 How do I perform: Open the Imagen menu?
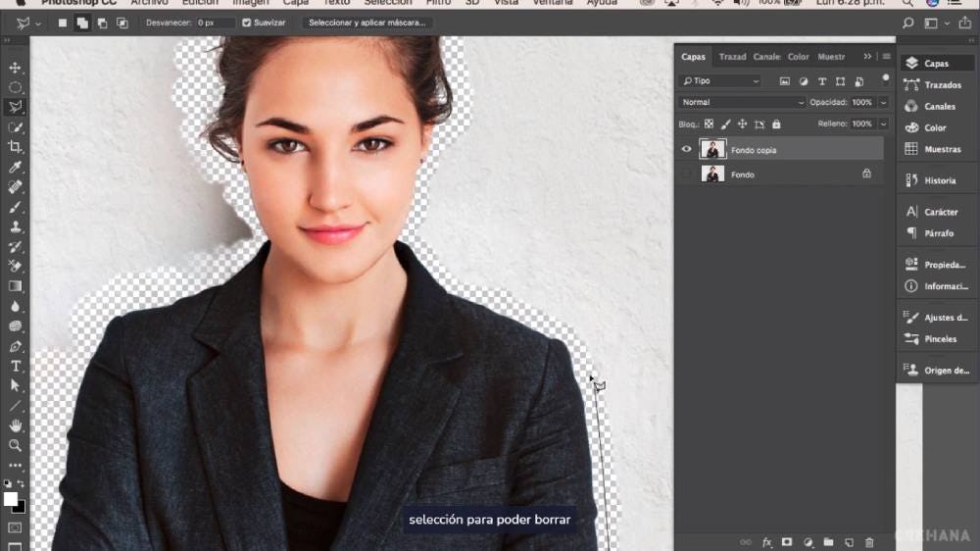[x=250, y=3]
